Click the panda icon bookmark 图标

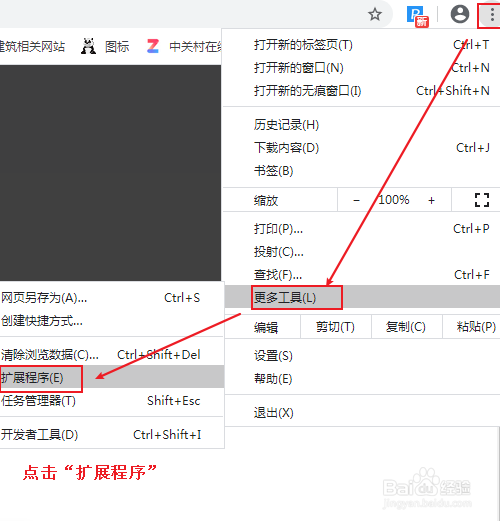pos(105,46)
